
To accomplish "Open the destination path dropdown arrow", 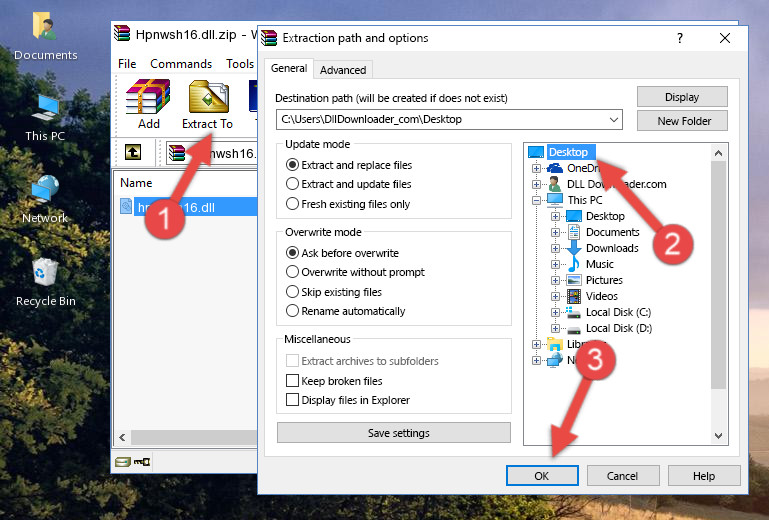I will pyautogui.click(x=614, y=120).
